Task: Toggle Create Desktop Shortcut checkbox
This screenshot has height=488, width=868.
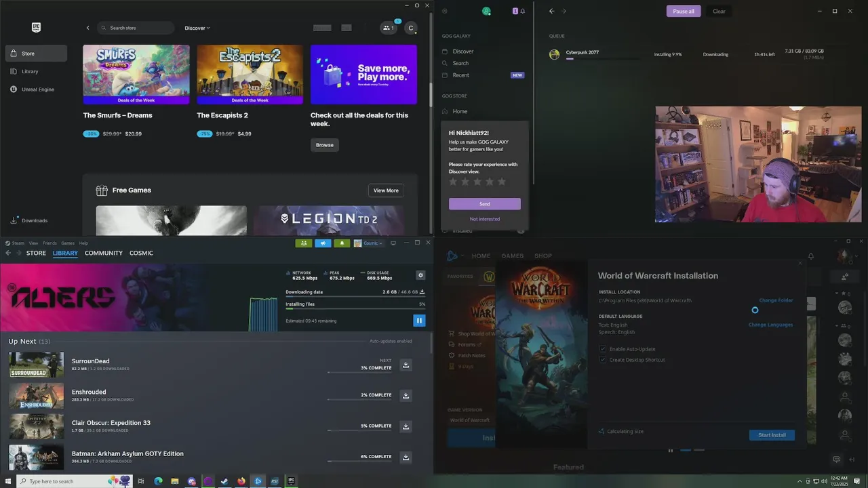Action: (x=602, y=360)
